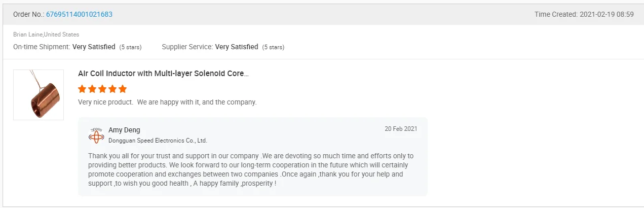Screen dimensions: 644x208
Task: Select the fifth orange rating star
Action: tap(123, 89)
